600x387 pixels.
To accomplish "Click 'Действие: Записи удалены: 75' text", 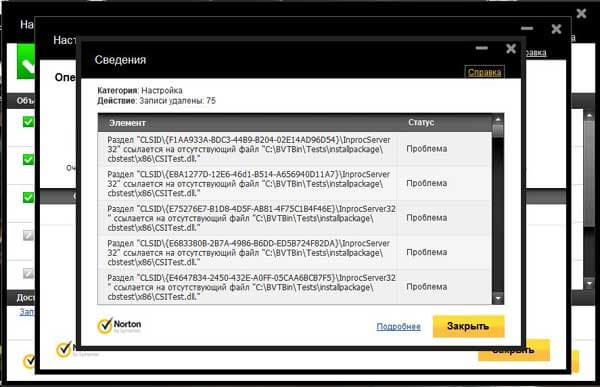I will point(156,101).
